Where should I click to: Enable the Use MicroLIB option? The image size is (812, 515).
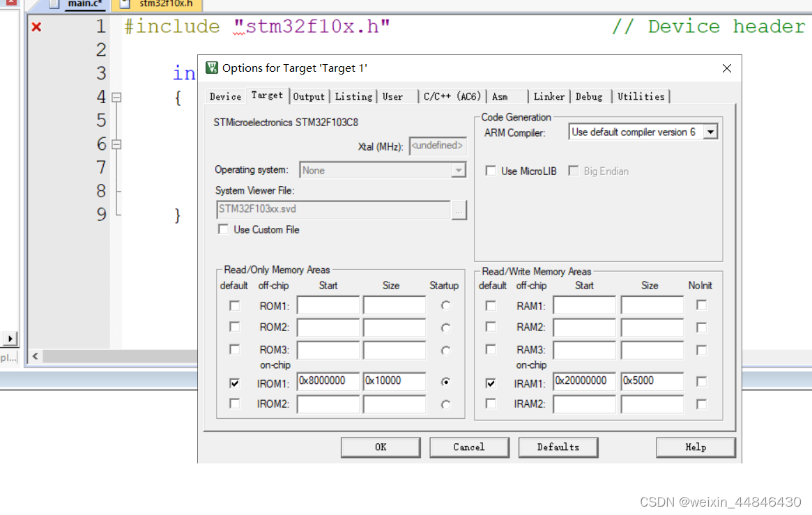pos(491,170)
